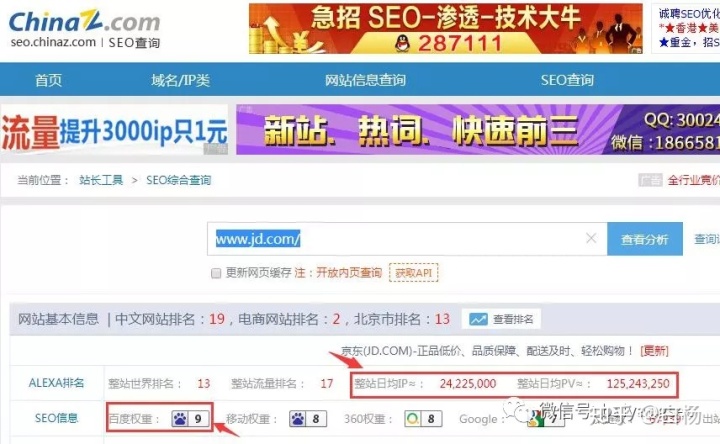This screenshot has height=444, width=720.
Task: Click the 全行业竞价 ad link
Action: pyautogui.click(x=693, y=180)
